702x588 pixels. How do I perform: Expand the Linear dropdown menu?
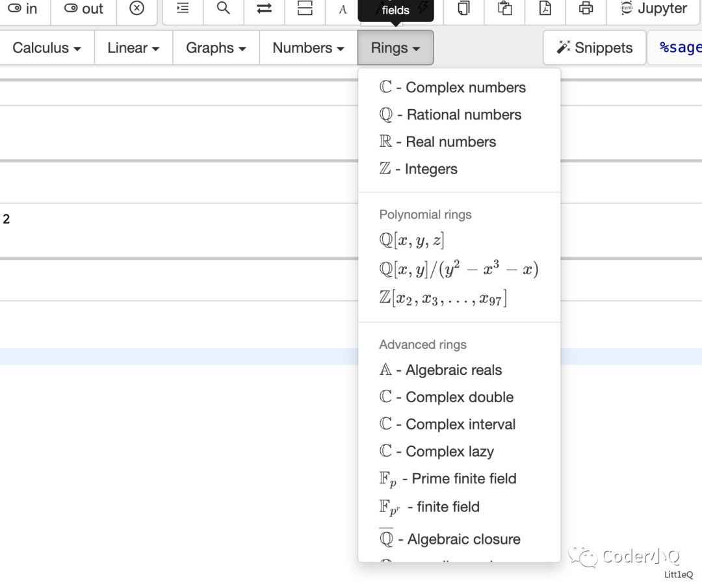pos(133,48)
